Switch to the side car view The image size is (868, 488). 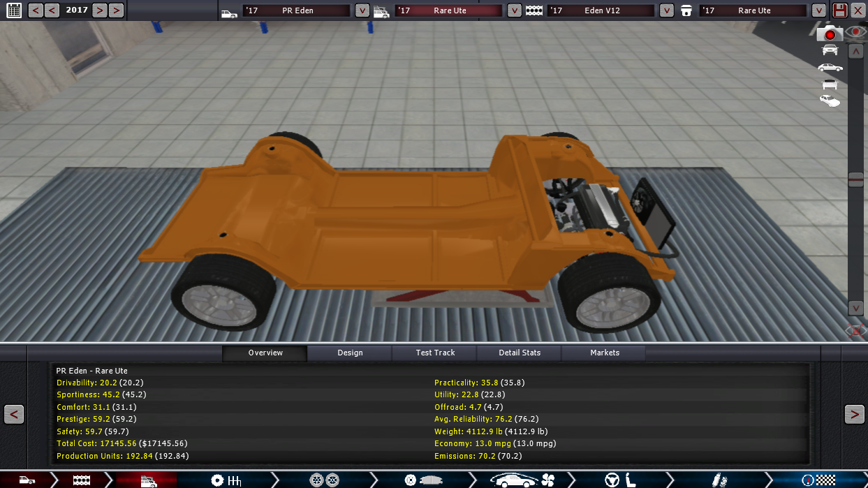pyautogui.click(x=830, y=67)
